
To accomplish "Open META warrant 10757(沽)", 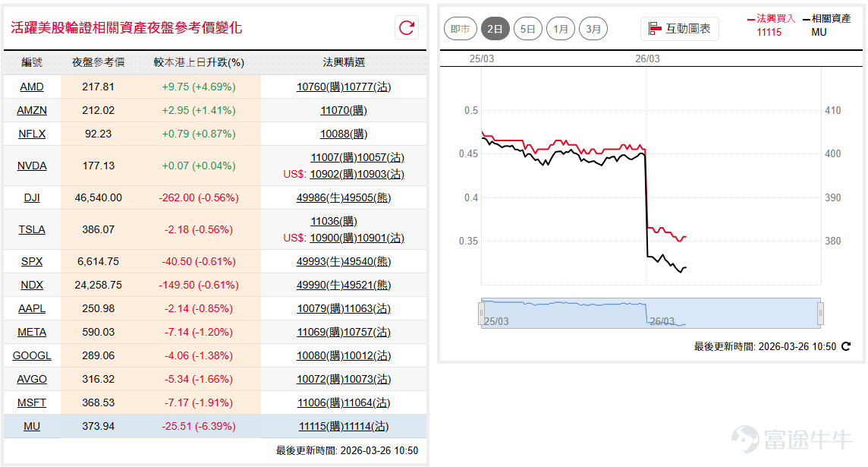I will 367,332.
